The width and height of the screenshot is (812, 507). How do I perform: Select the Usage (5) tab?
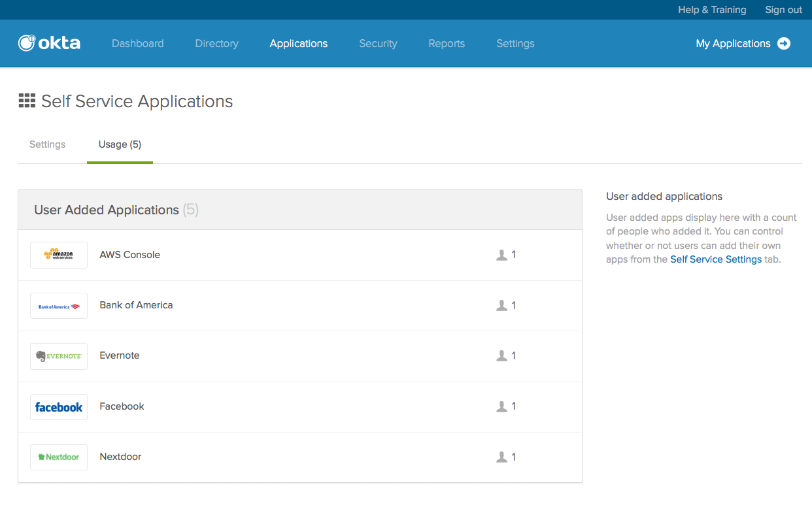tap(120, 144)
